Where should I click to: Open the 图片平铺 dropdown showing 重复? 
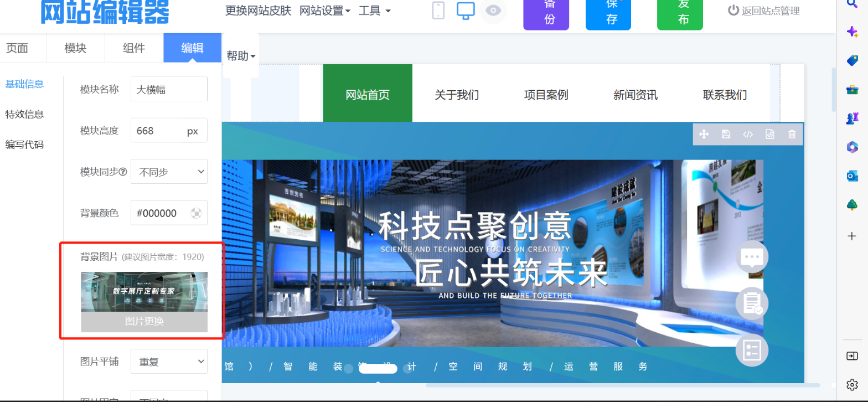point(169,362)
